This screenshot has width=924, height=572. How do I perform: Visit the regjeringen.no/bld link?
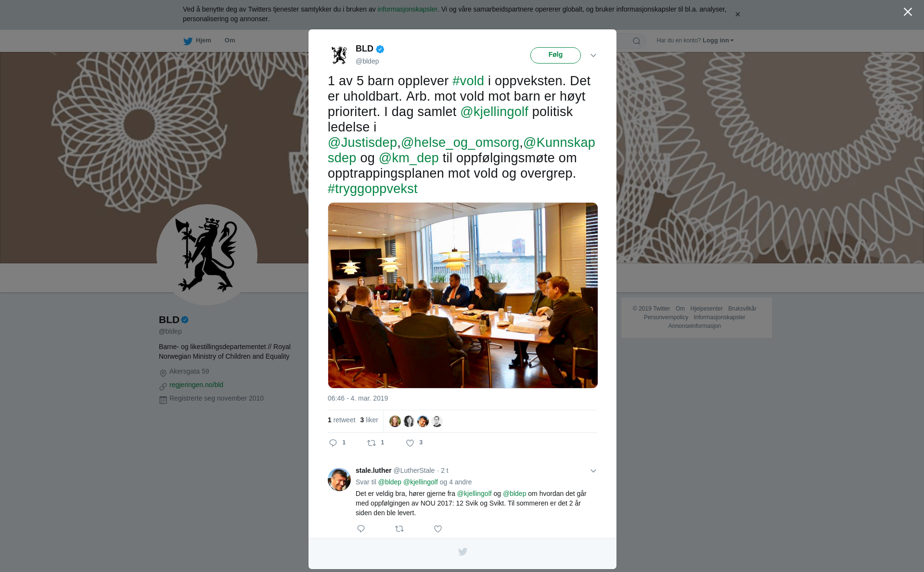click(196, 385)
